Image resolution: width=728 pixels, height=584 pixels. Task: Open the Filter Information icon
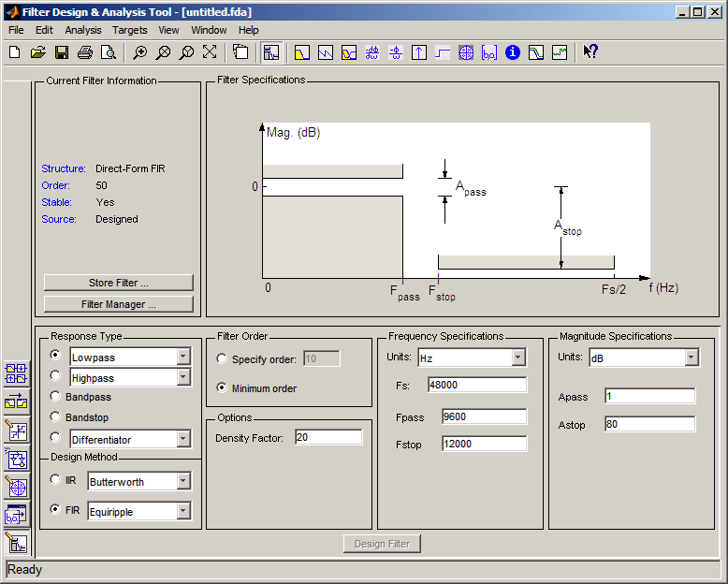tap(513, 52)
